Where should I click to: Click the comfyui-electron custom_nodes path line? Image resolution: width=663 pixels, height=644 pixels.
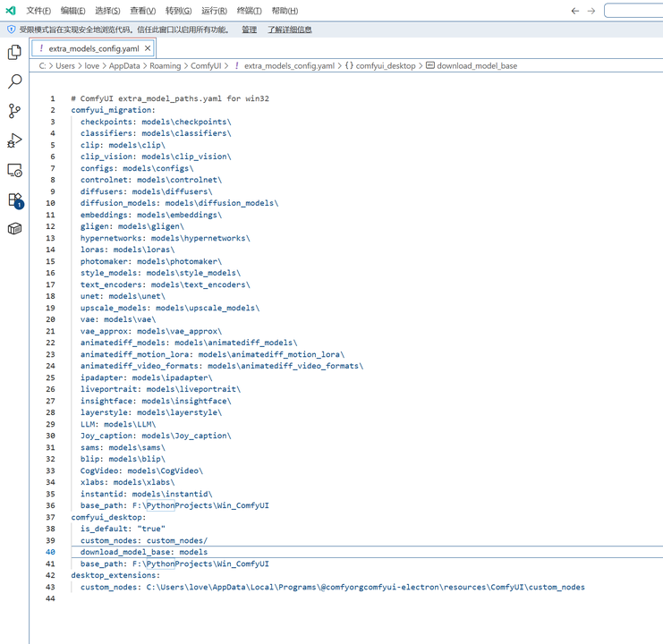tap(333, 587)
